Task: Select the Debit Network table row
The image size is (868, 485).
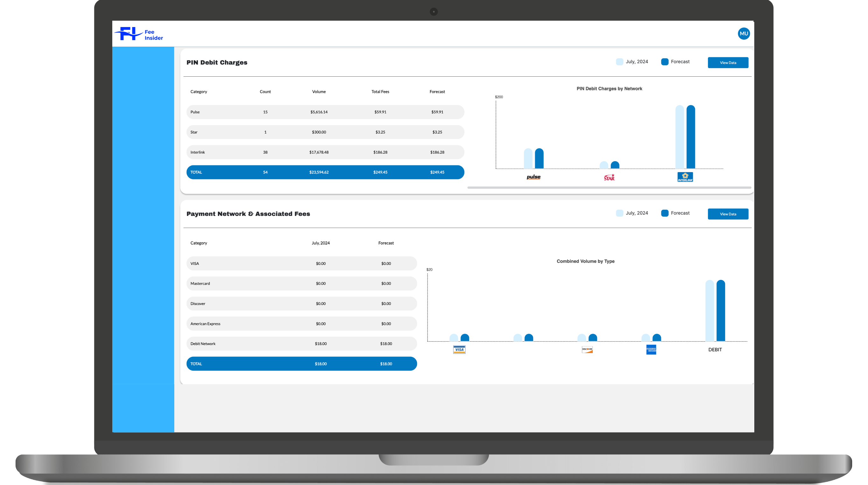Action: 302,344
